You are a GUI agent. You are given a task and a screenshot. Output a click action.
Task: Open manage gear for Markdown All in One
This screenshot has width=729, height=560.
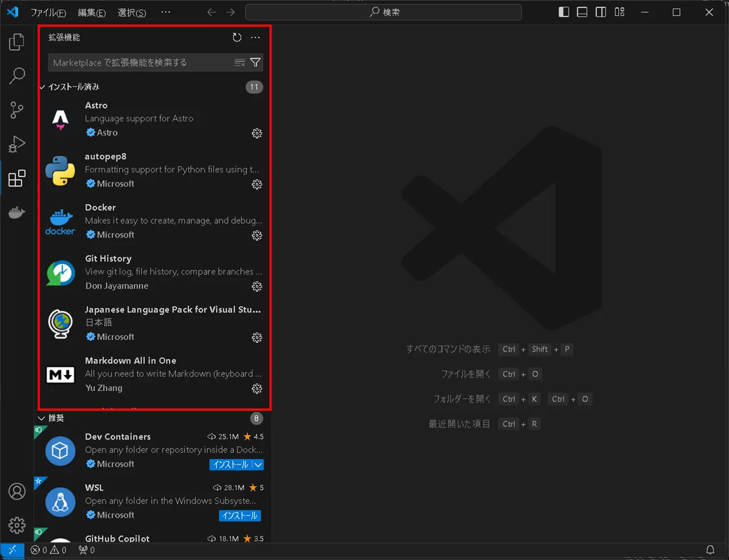tap(257, 389)
